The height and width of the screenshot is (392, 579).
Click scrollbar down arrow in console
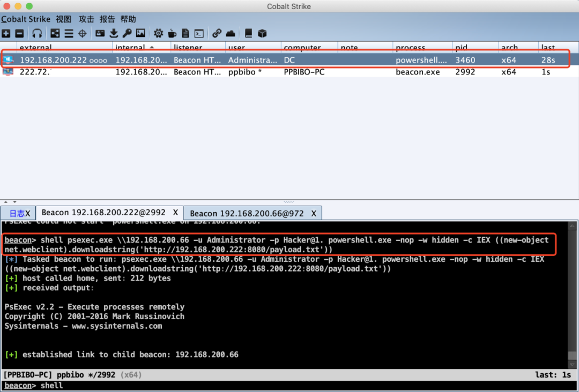(572, 364)
